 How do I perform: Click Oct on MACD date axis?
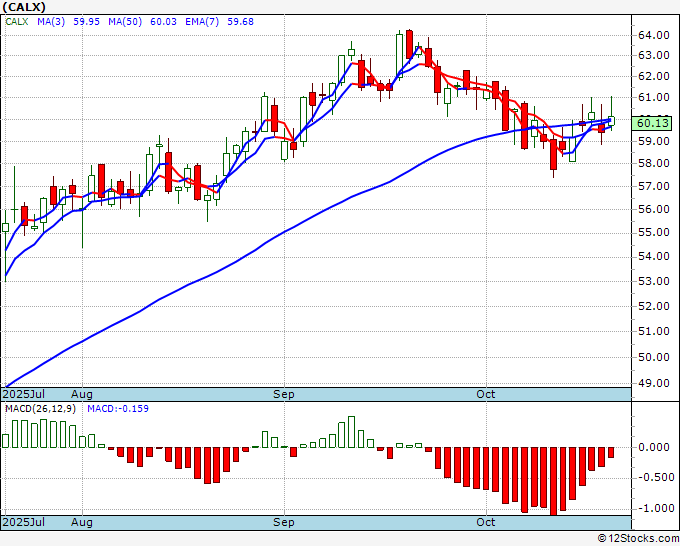click(x=485, y=522)
